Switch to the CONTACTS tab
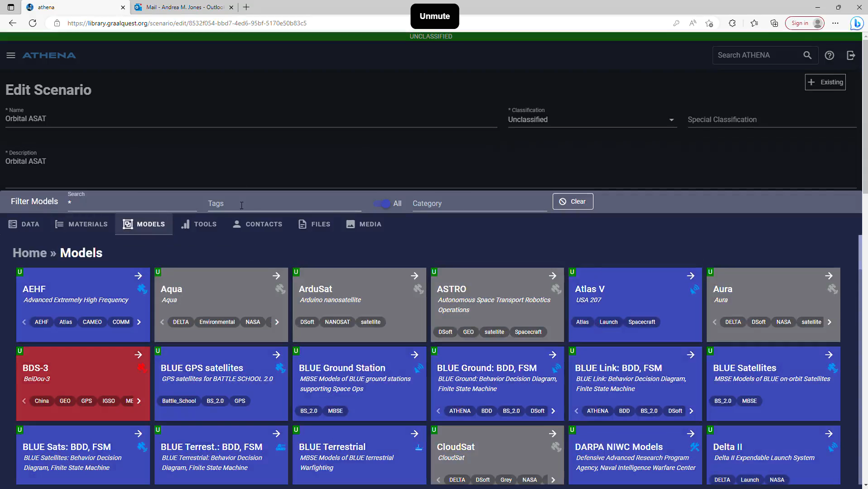This screenshot has height=489, width=868. 257,224
